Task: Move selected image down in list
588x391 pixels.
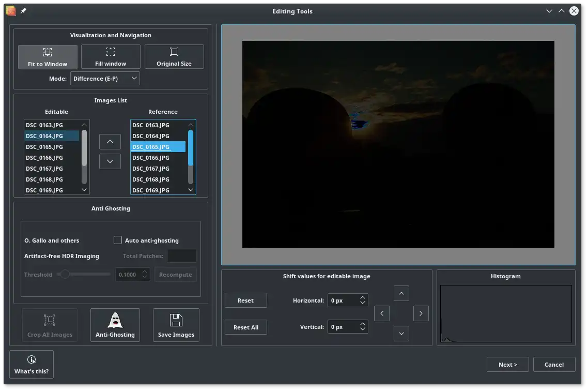Action: [x=110, y=161]
